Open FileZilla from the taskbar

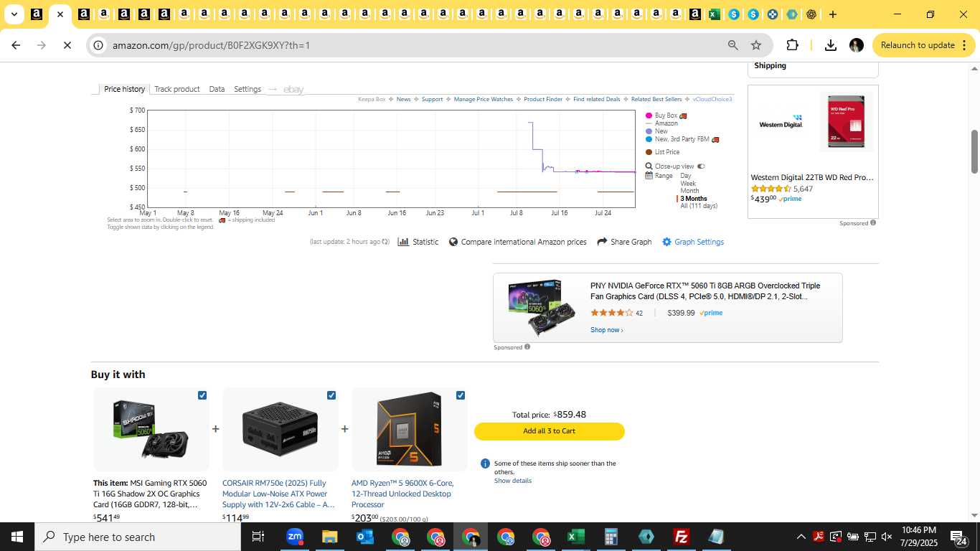[x=682, y=537]
